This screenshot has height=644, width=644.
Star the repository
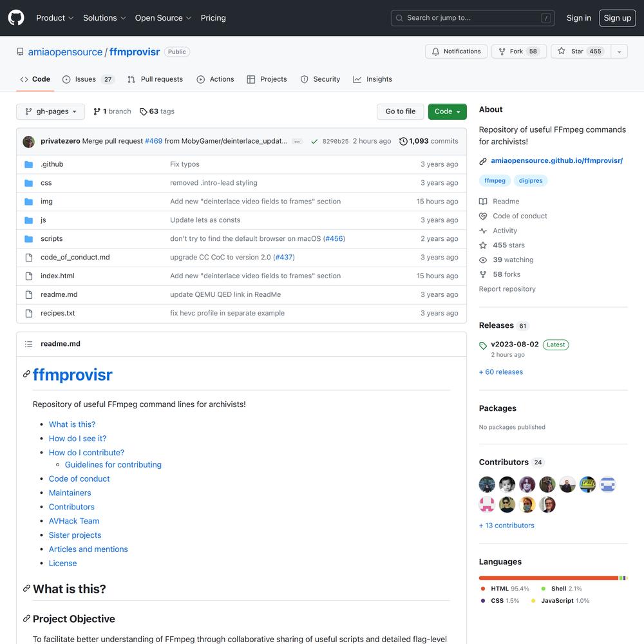581,52
